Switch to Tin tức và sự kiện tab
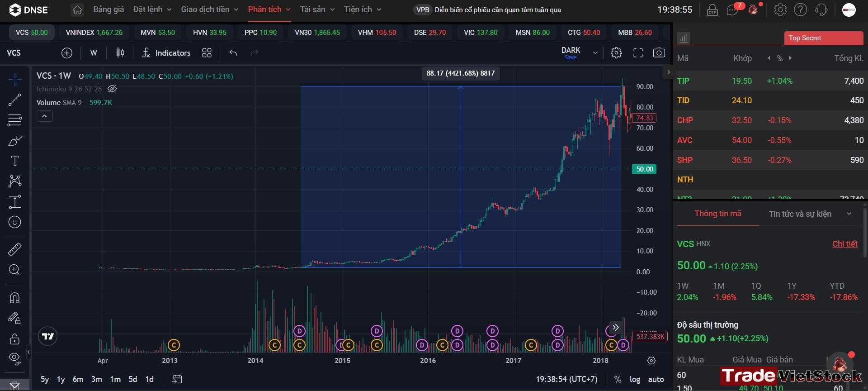 click(x=800, y=214)
